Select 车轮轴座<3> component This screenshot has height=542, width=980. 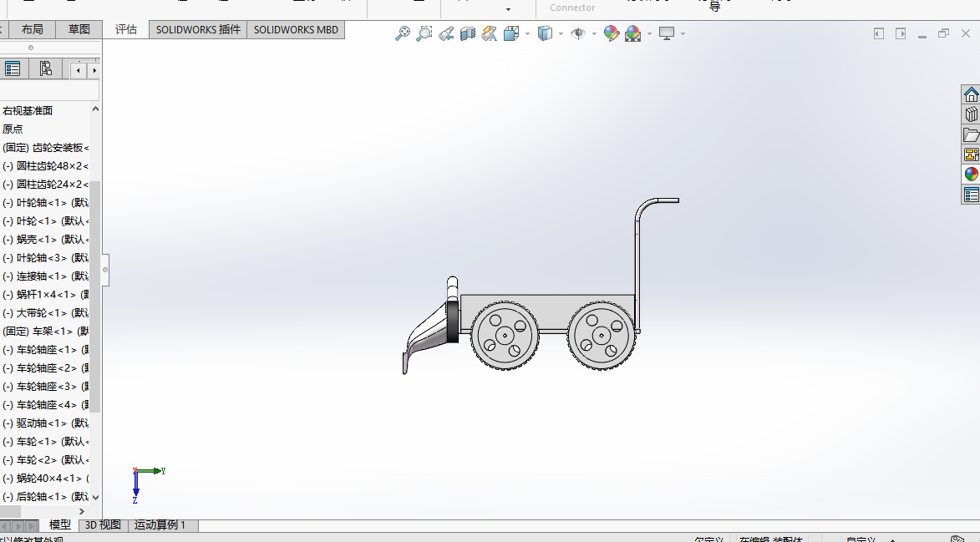45,387
